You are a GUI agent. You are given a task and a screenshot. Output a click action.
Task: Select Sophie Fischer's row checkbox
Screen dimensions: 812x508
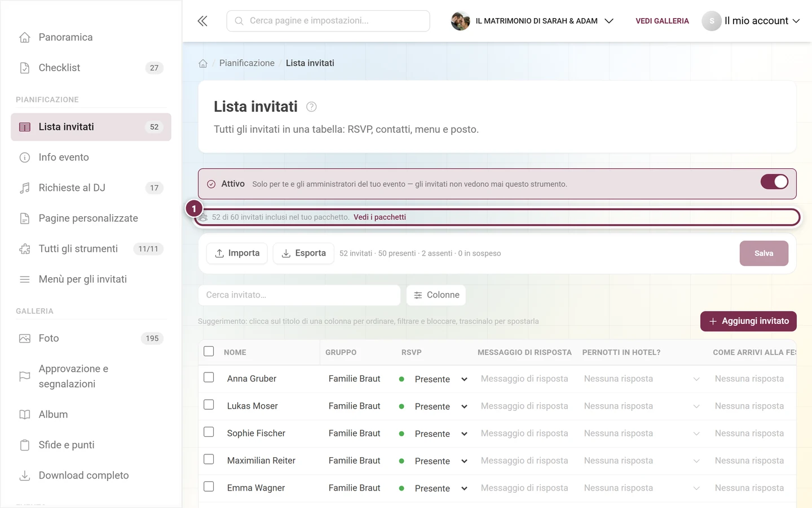point(209,432)
